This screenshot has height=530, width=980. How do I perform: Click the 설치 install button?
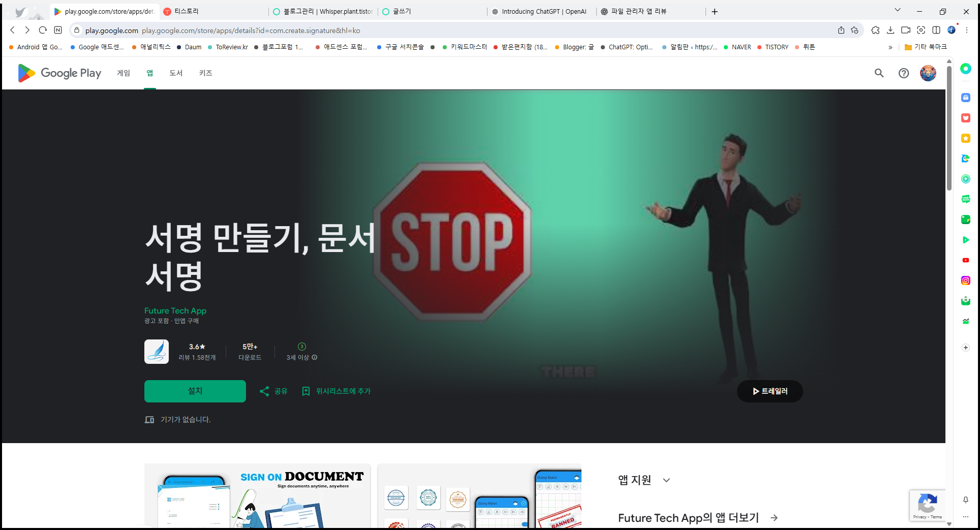195,391
